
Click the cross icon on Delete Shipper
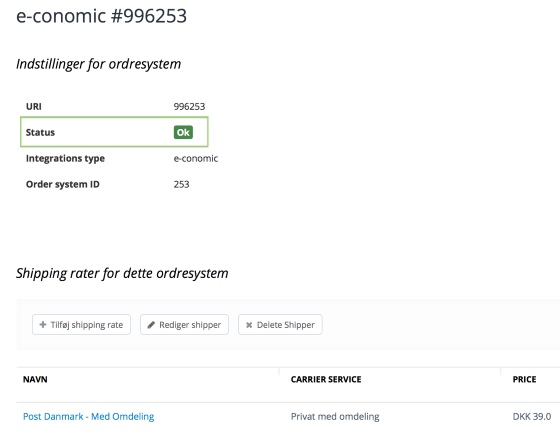click(249, 325)
